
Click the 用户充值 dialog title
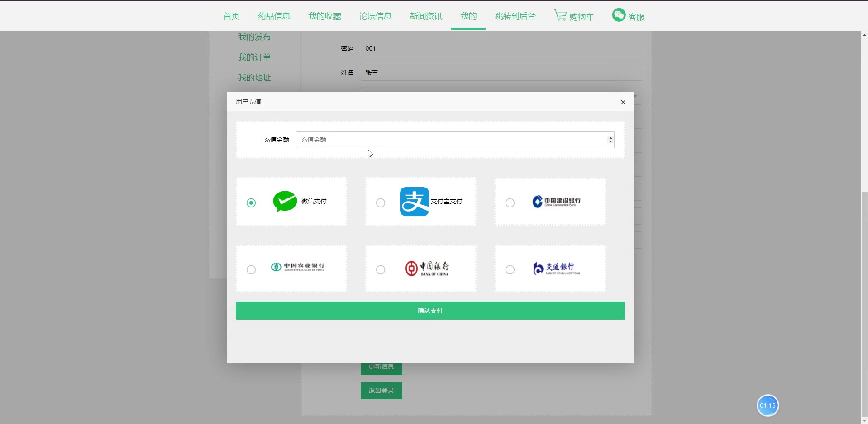tap(248, 102)
